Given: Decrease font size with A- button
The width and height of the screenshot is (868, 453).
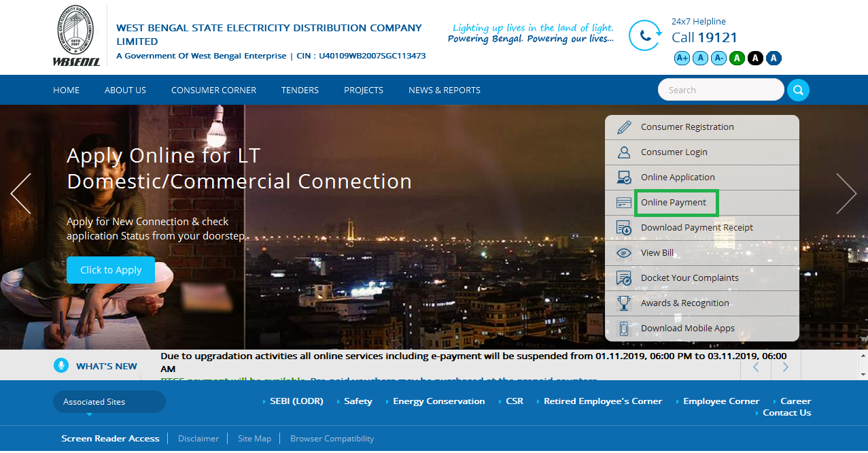Looking at the screenshot, I should [718, 58].
